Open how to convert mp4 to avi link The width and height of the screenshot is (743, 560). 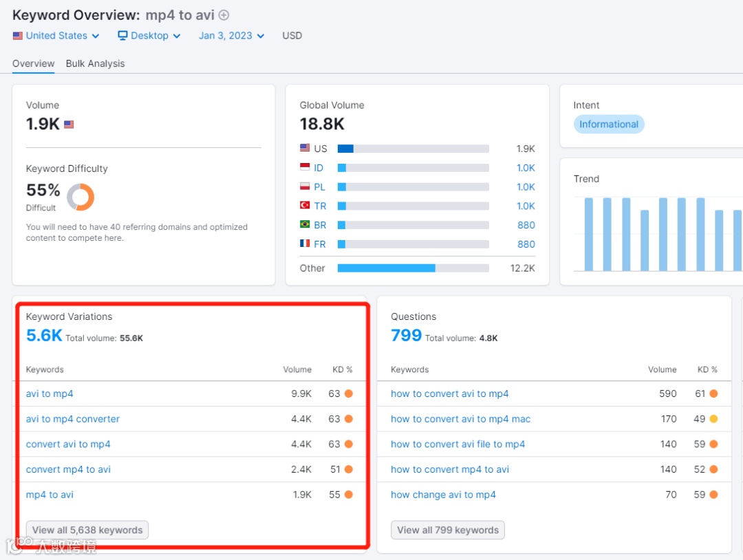450,469
